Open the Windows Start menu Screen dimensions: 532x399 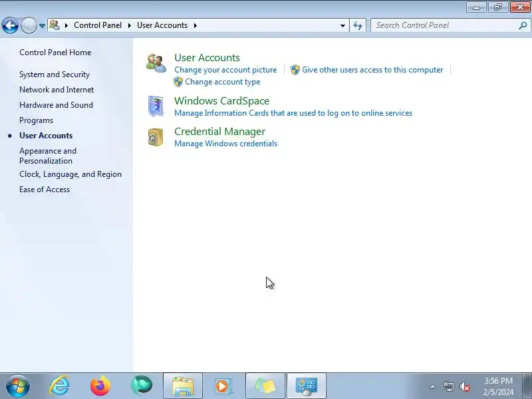(18, 386)
